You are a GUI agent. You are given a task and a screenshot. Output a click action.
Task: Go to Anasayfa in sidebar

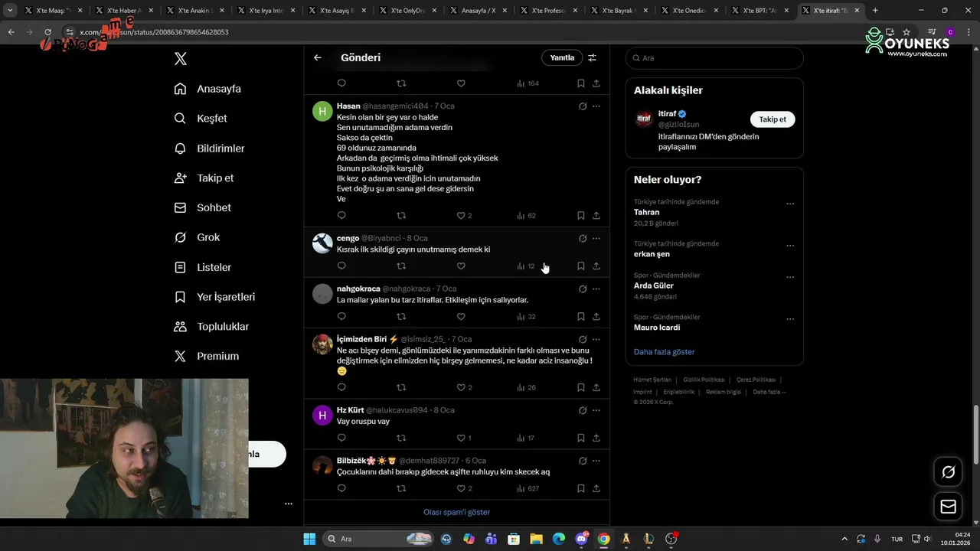[x=207, y=89]
